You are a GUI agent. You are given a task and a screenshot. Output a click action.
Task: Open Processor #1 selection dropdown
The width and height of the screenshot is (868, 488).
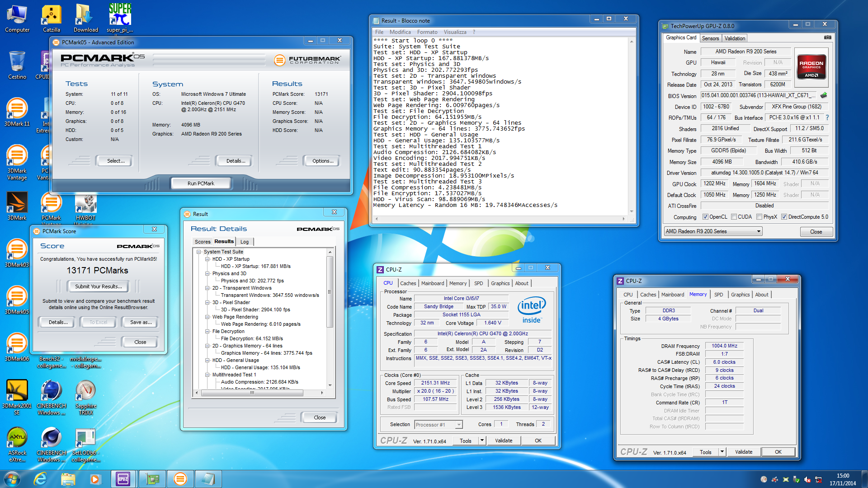pyautogui.click(x=438, y=425)
